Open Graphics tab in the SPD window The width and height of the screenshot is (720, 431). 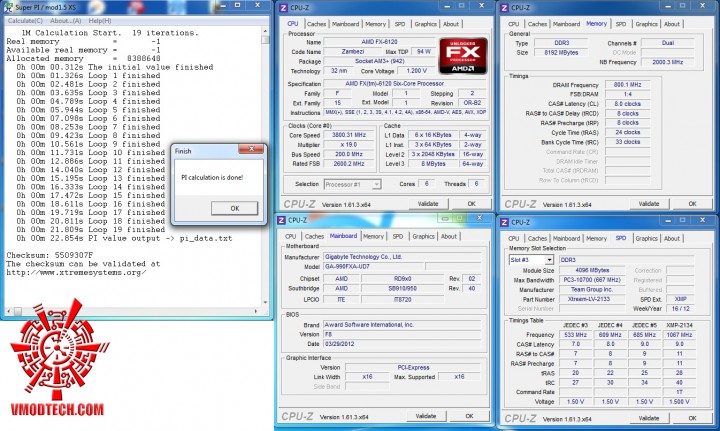tap(647, 239)
